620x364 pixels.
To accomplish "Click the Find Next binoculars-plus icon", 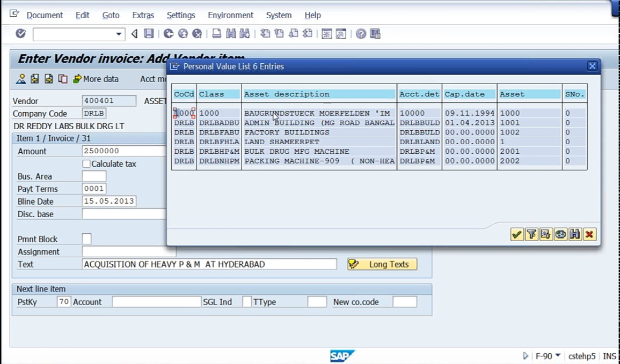I will pos(245,34).
